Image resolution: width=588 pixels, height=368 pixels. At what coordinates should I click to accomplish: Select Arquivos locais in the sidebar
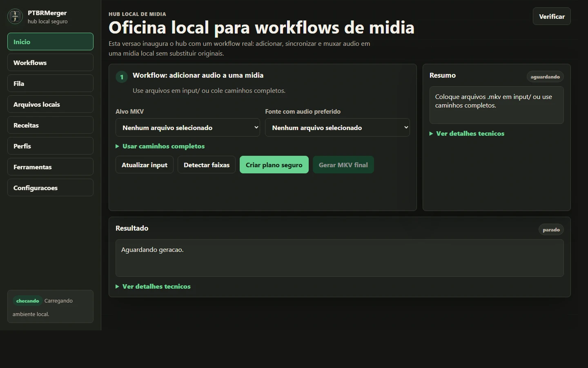(50, 104)
